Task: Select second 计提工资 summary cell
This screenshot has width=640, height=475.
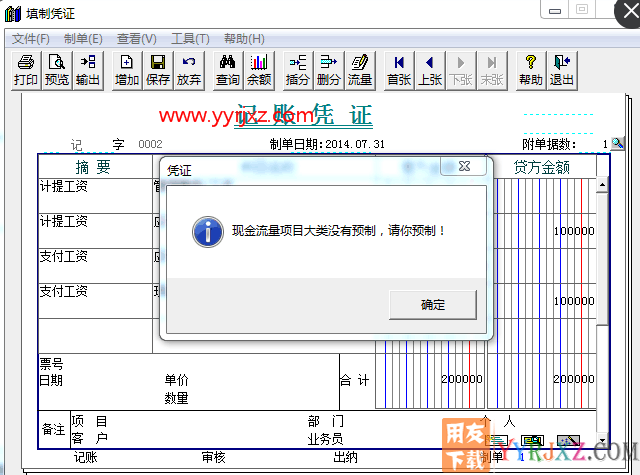Action: [x=95, y=231]
